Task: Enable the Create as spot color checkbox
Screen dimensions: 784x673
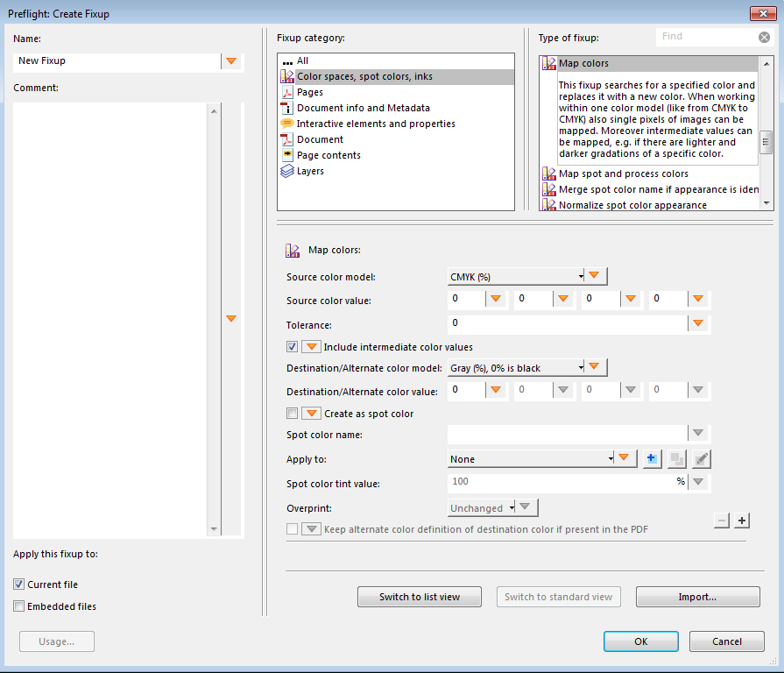Action: click(x=292, y=413)
